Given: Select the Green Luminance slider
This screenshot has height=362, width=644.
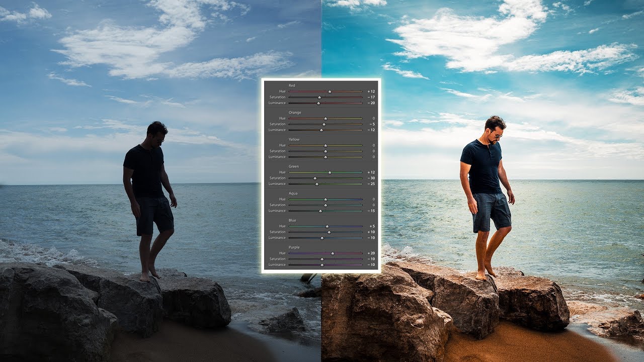Looking at the screenshot, I should pos(316,184).
